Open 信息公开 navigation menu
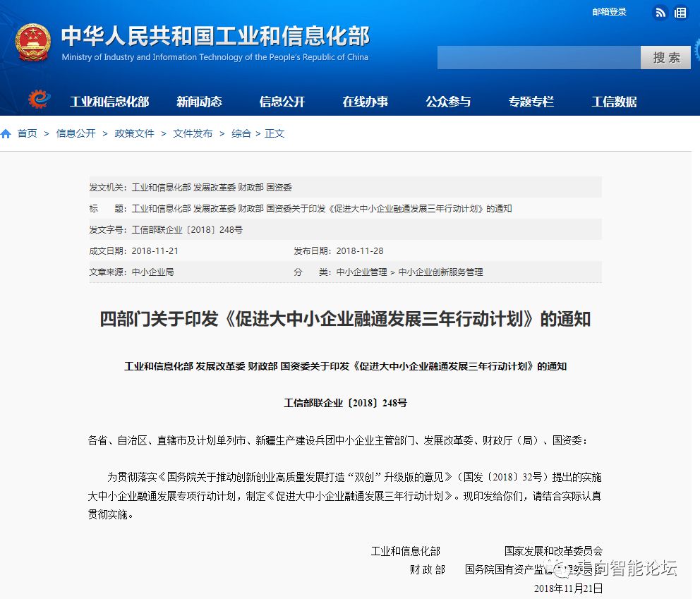700x599 pixels. click(282, 102)
